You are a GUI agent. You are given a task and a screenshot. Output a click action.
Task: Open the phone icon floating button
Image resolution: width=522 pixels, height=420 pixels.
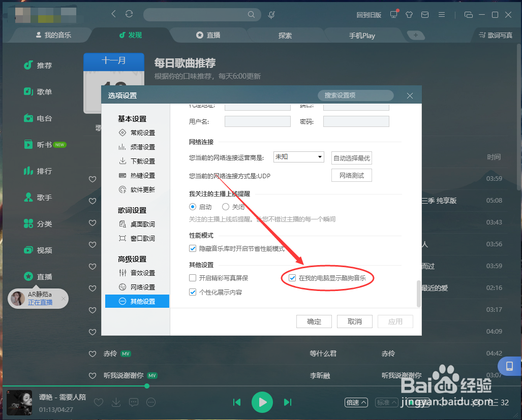(x=509, y=366)
